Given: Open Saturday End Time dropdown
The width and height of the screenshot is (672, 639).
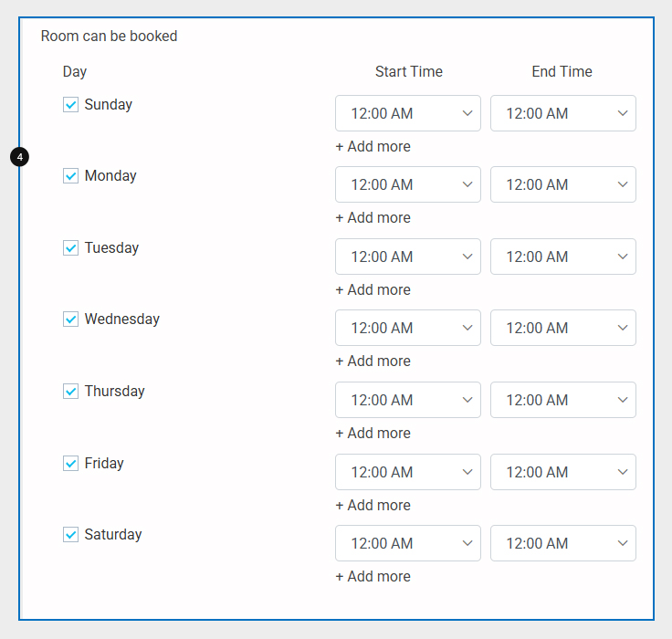Looking at the screenshot, I should coord(562,543).
